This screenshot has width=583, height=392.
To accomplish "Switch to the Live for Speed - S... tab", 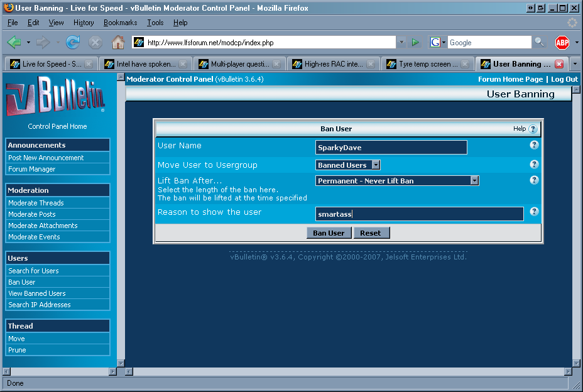I will coord(52,64).
